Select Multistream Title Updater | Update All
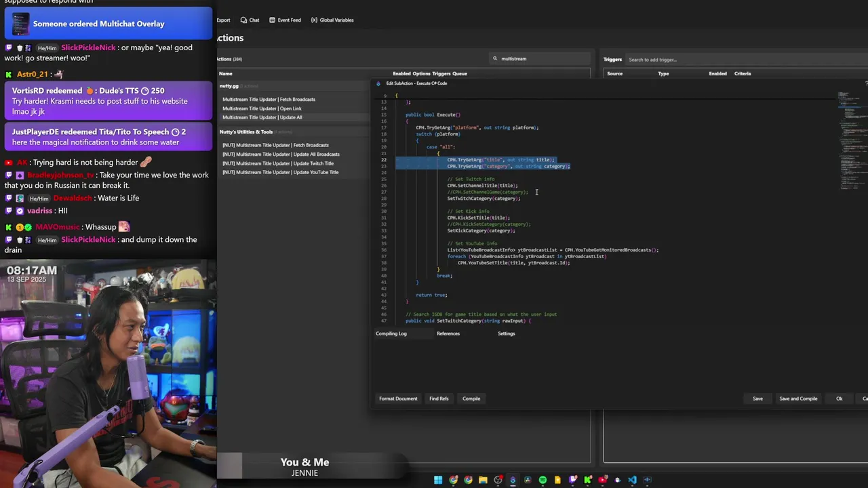The width and height of the screenshot is (868, 488). [x=262, y=117]
